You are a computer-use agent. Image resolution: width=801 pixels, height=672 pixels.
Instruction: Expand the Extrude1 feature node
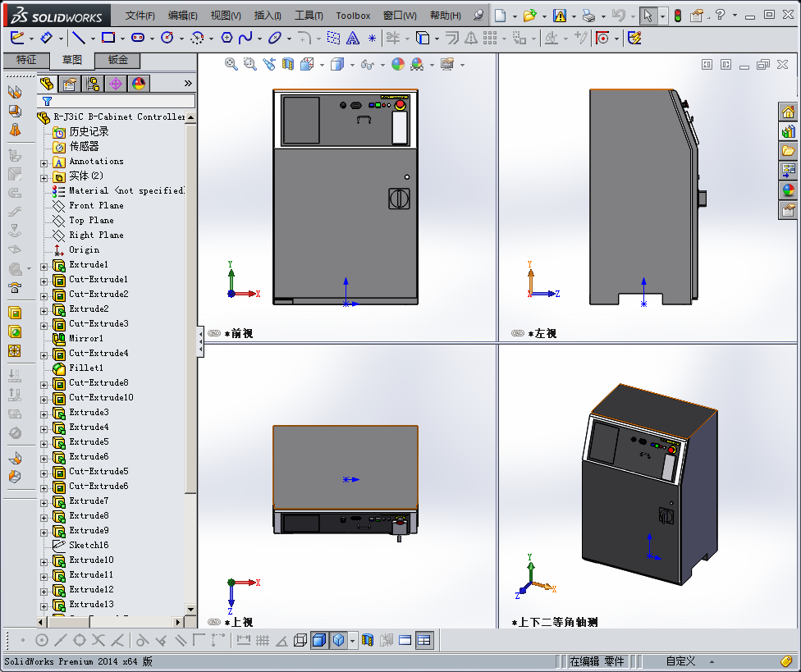44,266
